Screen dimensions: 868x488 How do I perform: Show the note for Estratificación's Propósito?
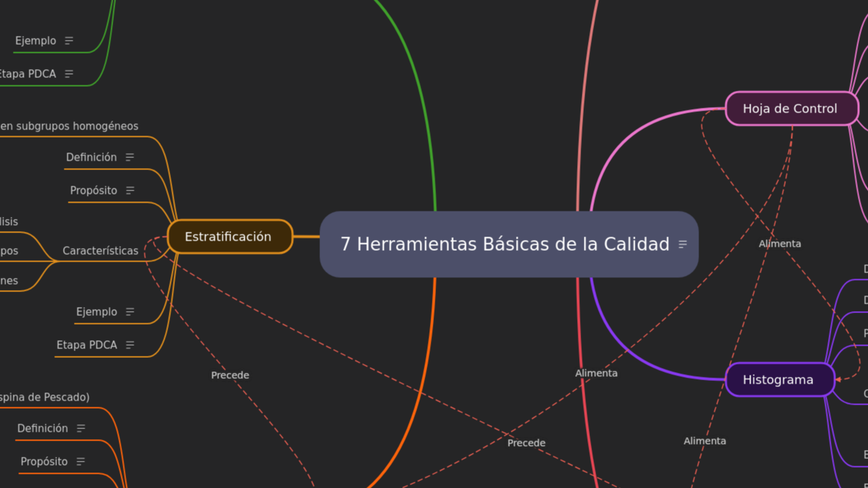[x=130, y=190]
